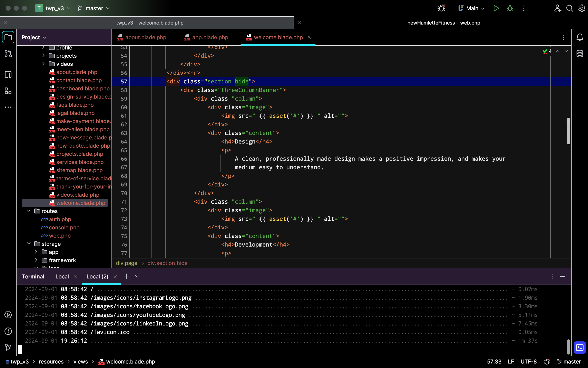588x368 pixels.
Task: Open the Git tool window icon
Action: [x=8, y=347]
